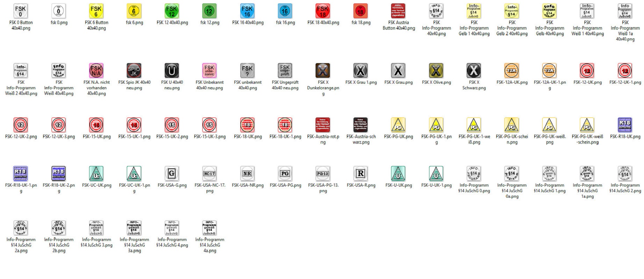Screen dimensions: 644x279
Task: Select the FSK-18-UK.png icon
Action: [248, 125]
